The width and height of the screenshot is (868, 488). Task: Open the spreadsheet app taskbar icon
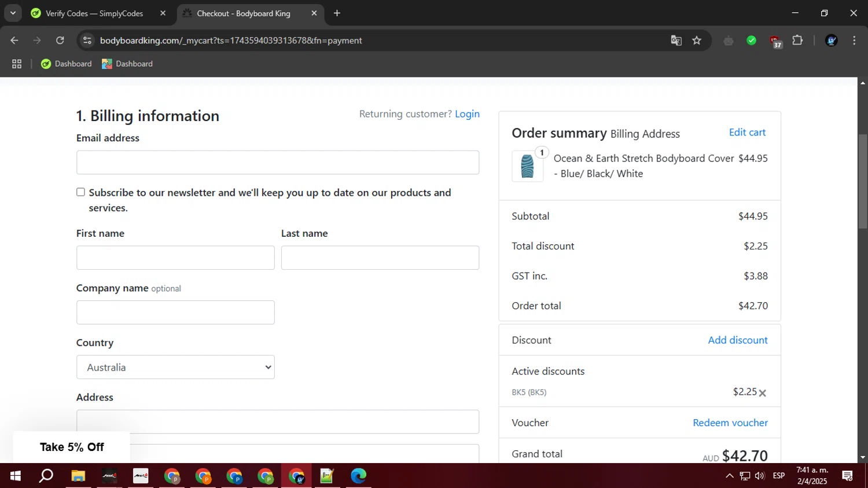(327, 476)
